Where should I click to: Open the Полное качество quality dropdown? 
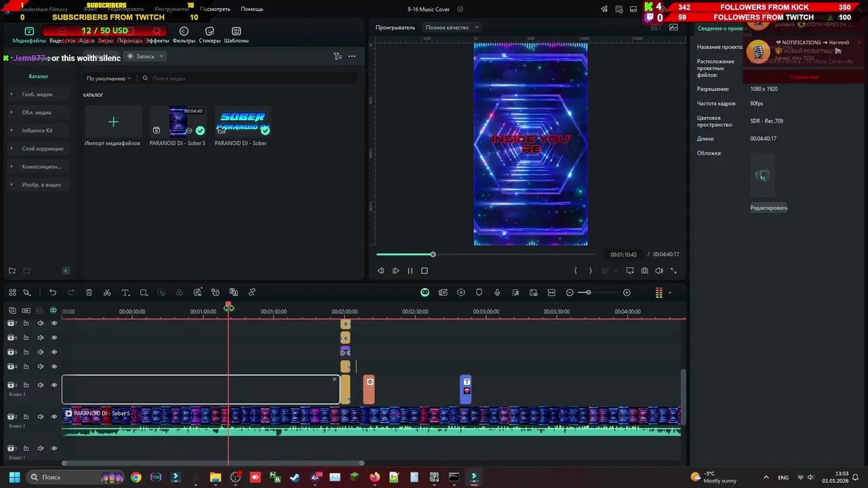tap(452, 27)
